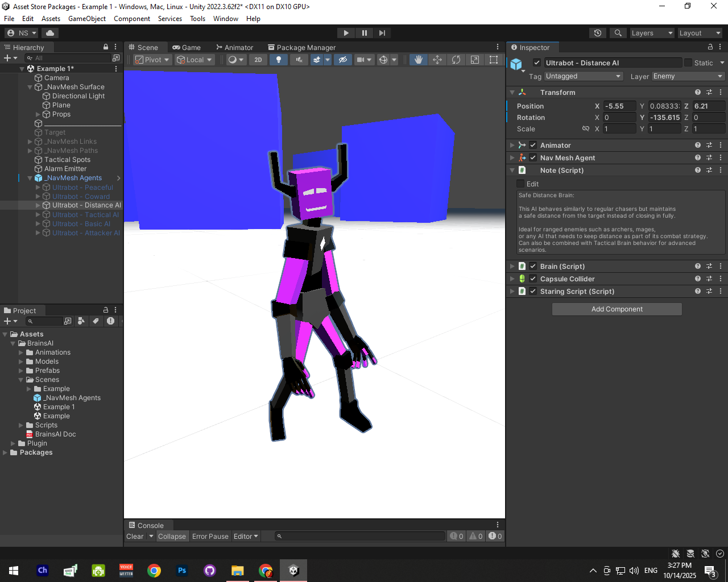Click Hierarchy search mode icon

point(116,58)
